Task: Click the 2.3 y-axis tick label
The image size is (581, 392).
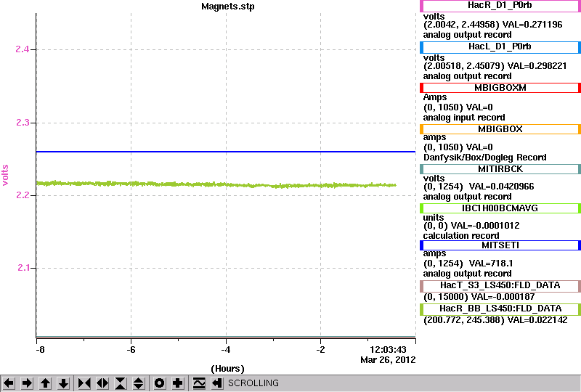Action: pos(23,123)
